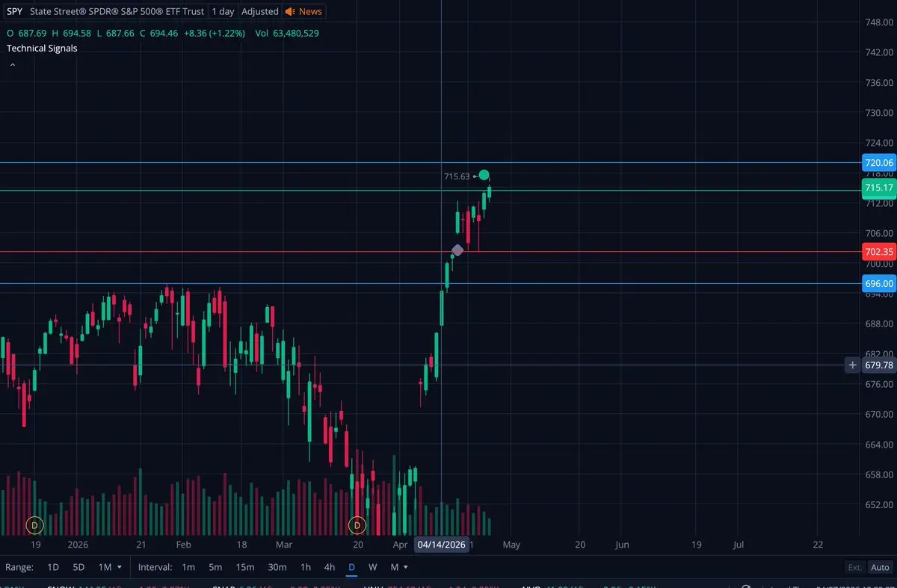Set interval to 30m

coord(277,567)
